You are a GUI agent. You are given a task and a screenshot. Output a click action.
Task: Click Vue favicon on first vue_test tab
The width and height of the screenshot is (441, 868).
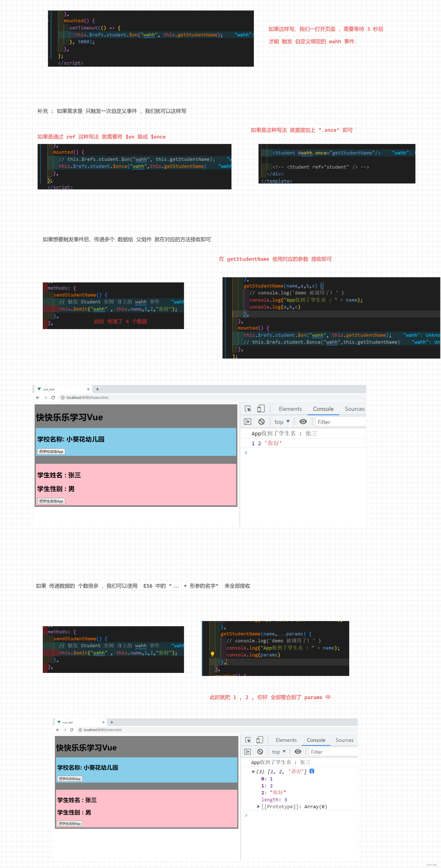coord(39,389)
